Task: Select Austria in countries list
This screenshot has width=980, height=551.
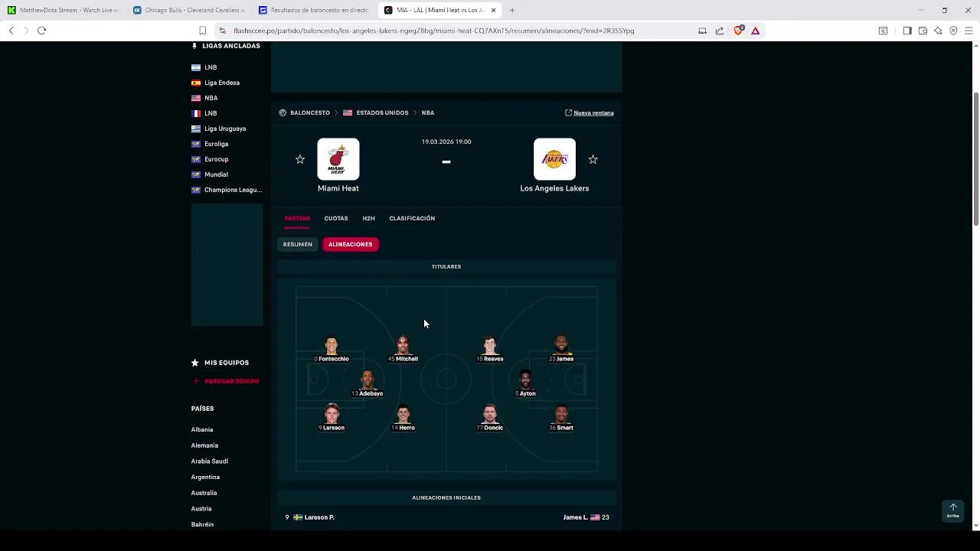Action: pyautogui.click(x=201, y=509)
